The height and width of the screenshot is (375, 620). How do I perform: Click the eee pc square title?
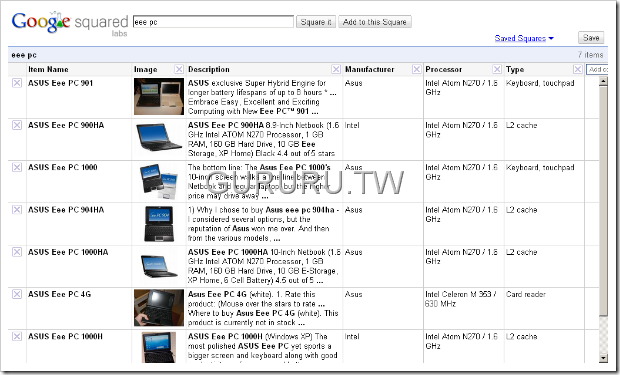tap(24, 55)
